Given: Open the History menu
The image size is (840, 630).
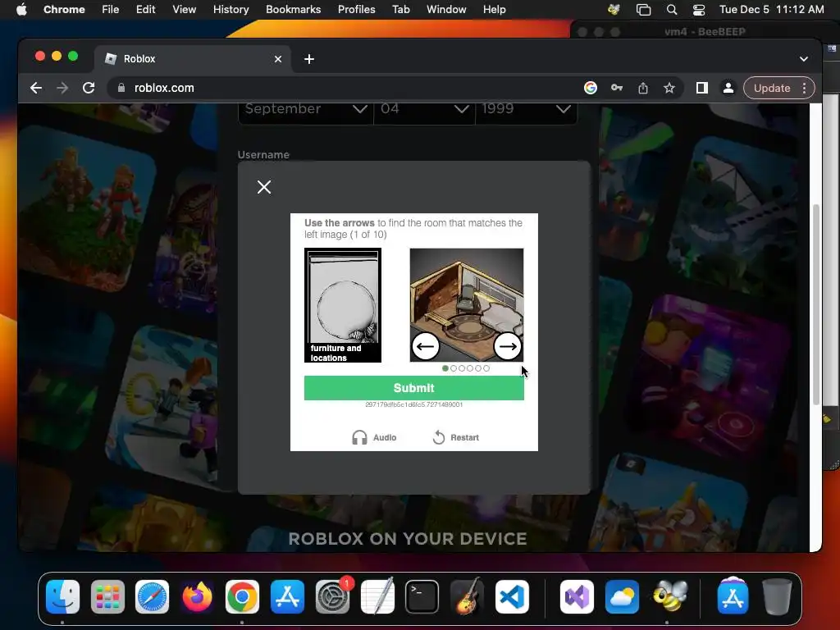Looking at the screenshot, I should click(x=231, y=9).
